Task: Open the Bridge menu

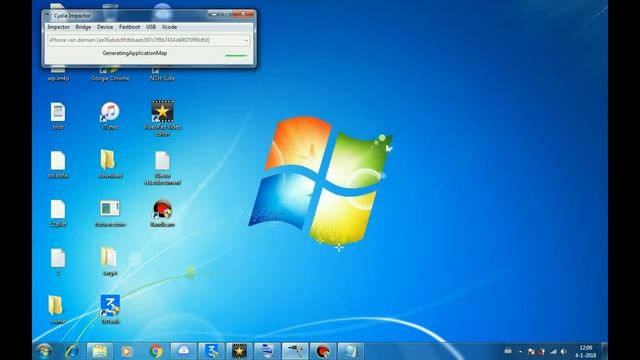Action: (x=83, y=27)
